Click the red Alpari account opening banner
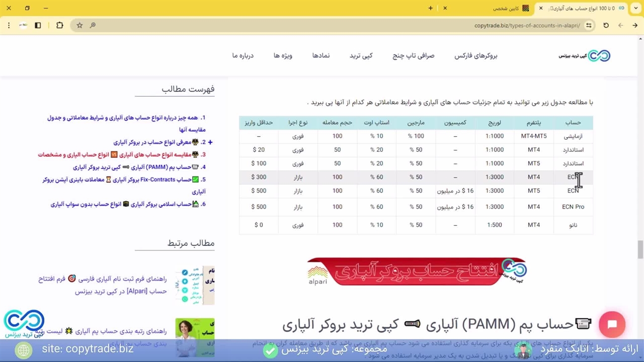This screenshot has width=644, height=362. point(417,271)
